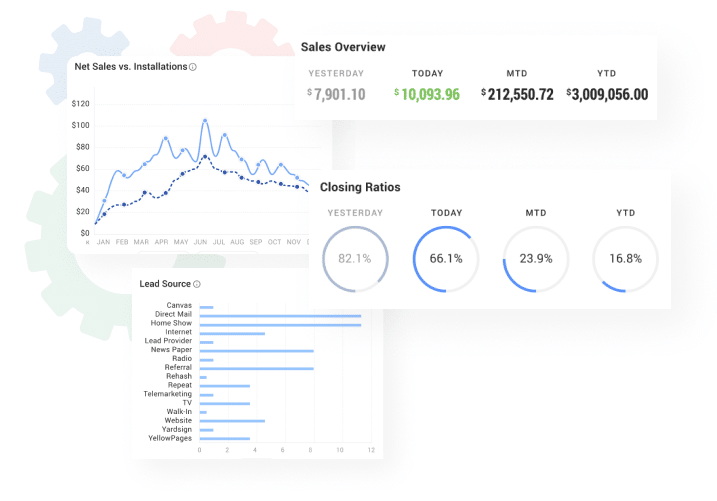717x501 pixels.
Task: Click the Rehash lead source label
Action: (179, 376)
